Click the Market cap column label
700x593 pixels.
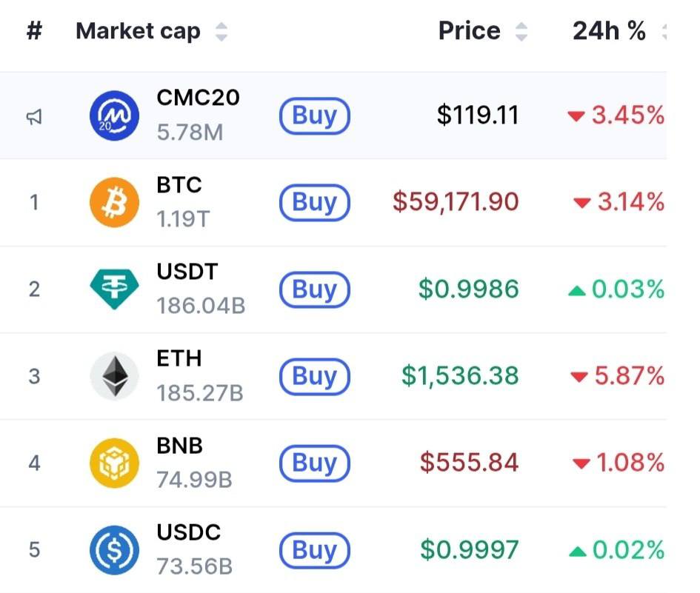[x=138, y=32]
